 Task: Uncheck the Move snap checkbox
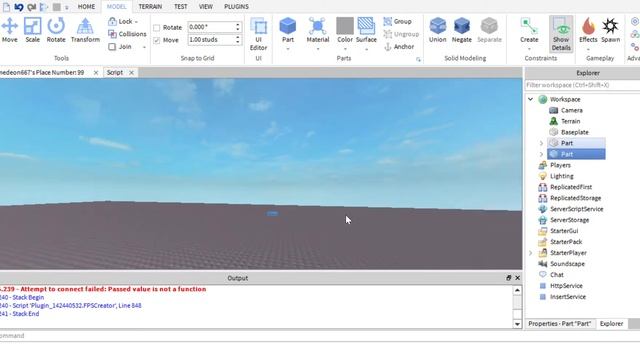156,40
